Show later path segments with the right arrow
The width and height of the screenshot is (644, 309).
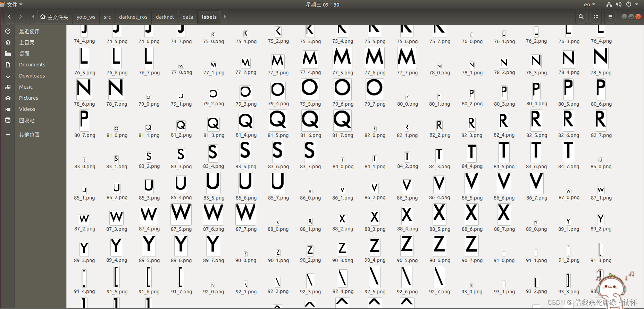click(225, 17)
